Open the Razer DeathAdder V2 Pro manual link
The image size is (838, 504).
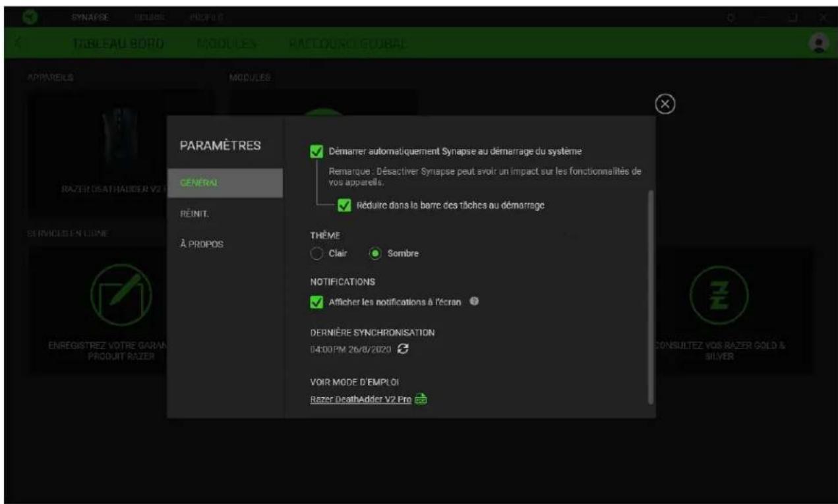(x=361, y=400)
